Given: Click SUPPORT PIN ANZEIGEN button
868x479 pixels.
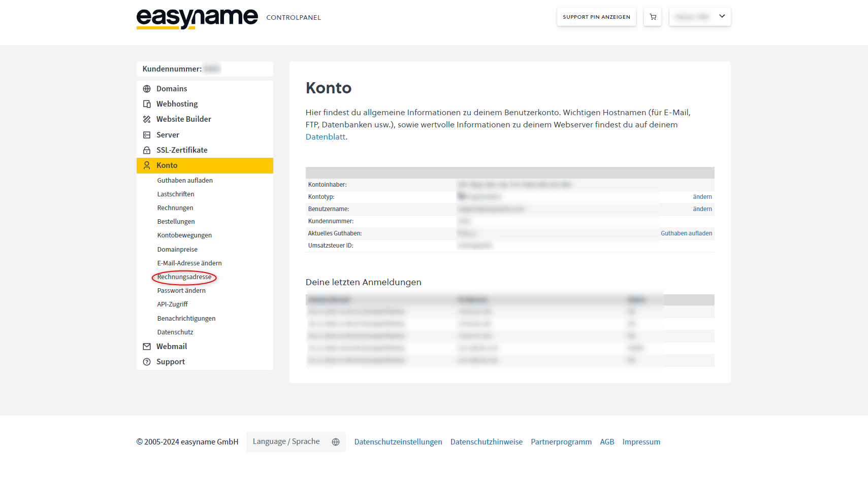Looking at the screenshot, I should point(596,17).
